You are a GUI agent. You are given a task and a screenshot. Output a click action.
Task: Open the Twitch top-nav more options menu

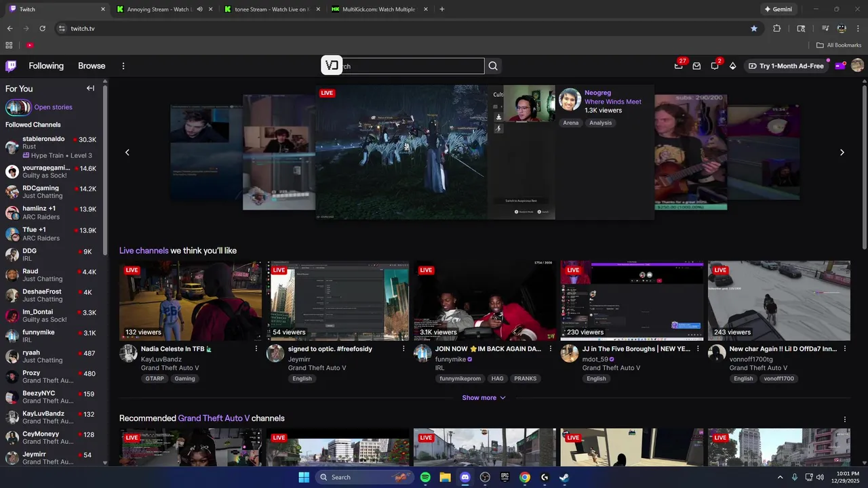(x=123, y=66)
